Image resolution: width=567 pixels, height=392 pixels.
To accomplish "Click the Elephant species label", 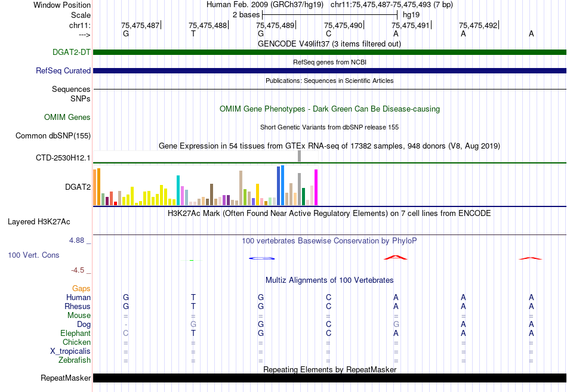I will [x=75, y=333].
